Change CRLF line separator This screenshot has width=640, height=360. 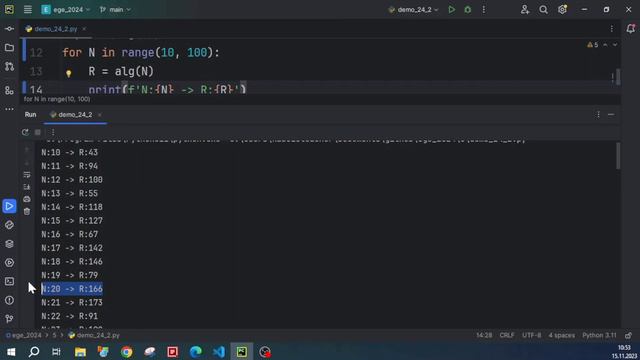507,336
